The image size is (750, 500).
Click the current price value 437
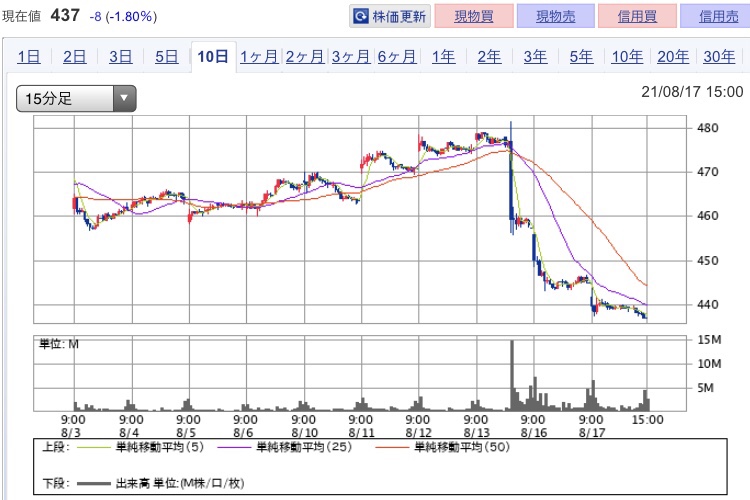pos(65,15)
